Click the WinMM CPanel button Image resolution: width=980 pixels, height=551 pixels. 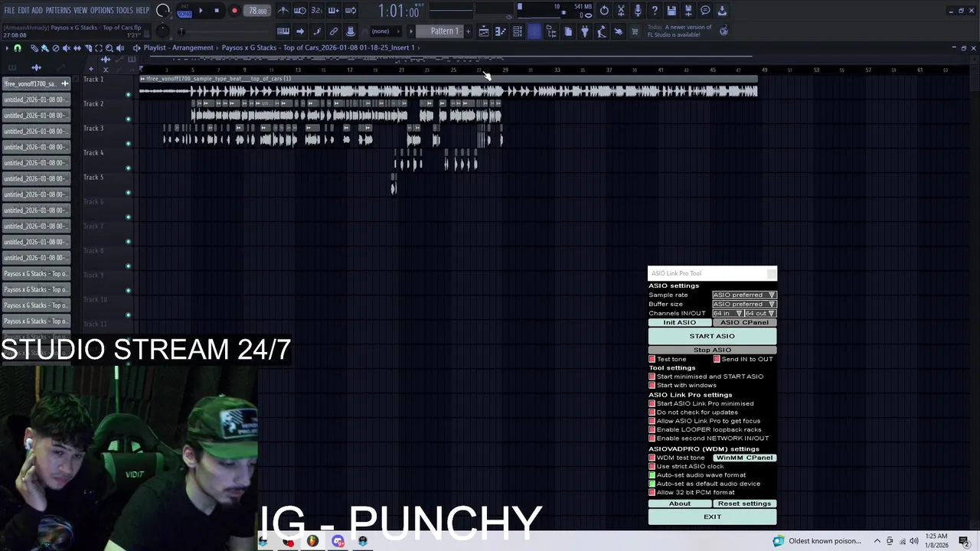[x=744, y=458]
